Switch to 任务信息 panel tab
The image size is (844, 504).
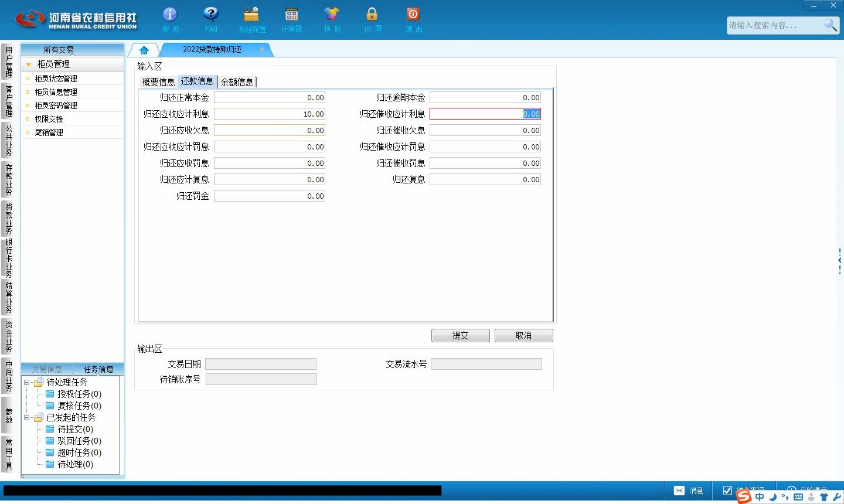(x=98, y=369)
